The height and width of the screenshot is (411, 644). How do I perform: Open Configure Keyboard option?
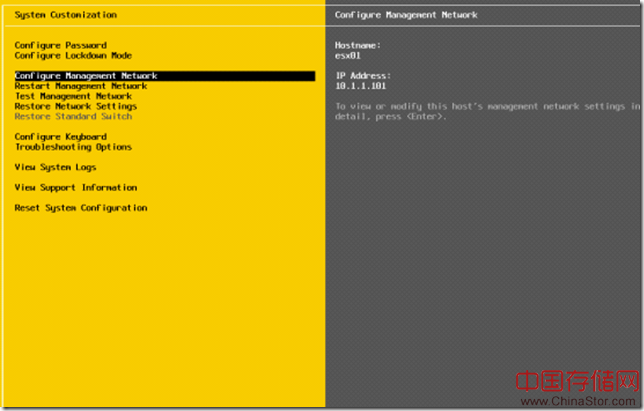pos(61,137)
